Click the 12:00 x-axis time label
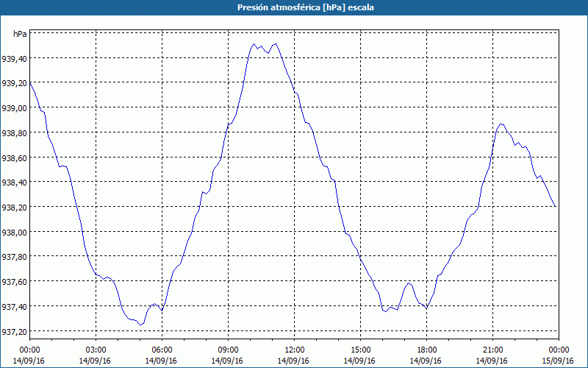The width and height of the screenshot is (588, 368). (x=295, y=350)
